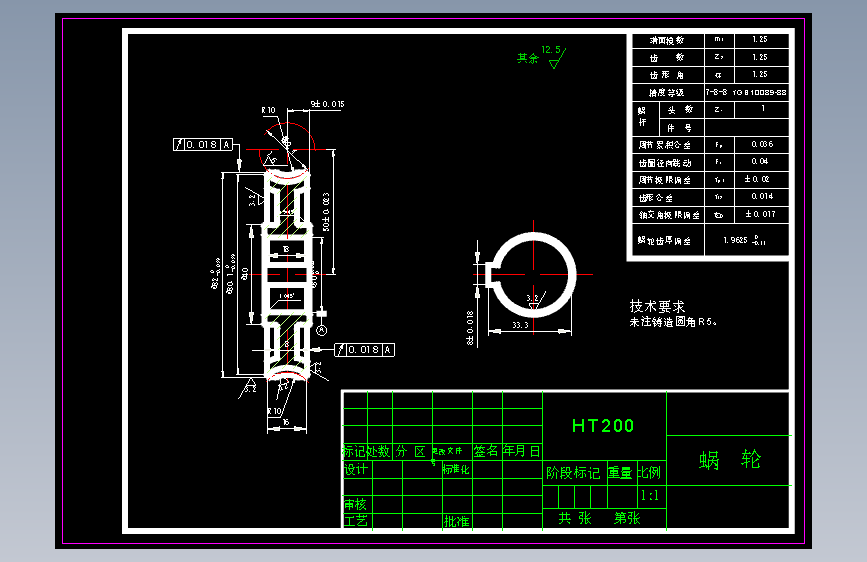The image size is (867, 562).
Task: Select the 比例 cell in title block
Action: [650, 472]
